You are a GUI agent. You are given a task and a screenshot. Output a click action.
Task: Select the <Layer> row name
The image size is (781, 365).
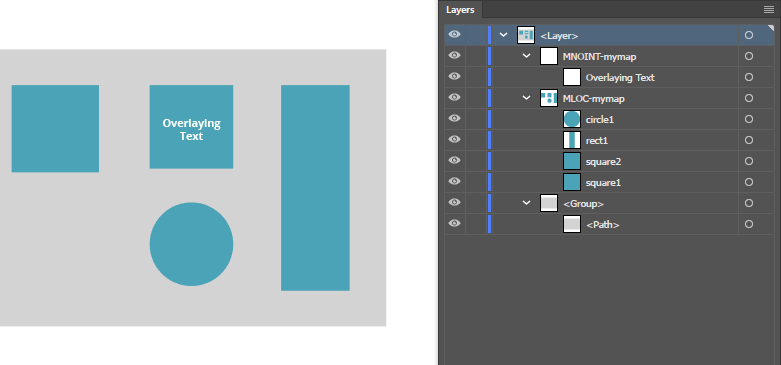click(559, 36)
